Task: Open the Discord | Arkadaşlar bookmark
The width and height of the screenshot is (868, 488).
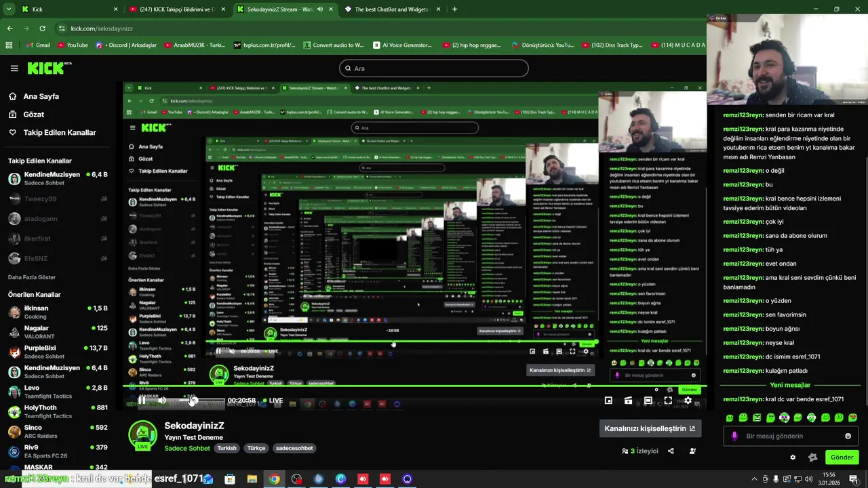Action: point(126,45)
